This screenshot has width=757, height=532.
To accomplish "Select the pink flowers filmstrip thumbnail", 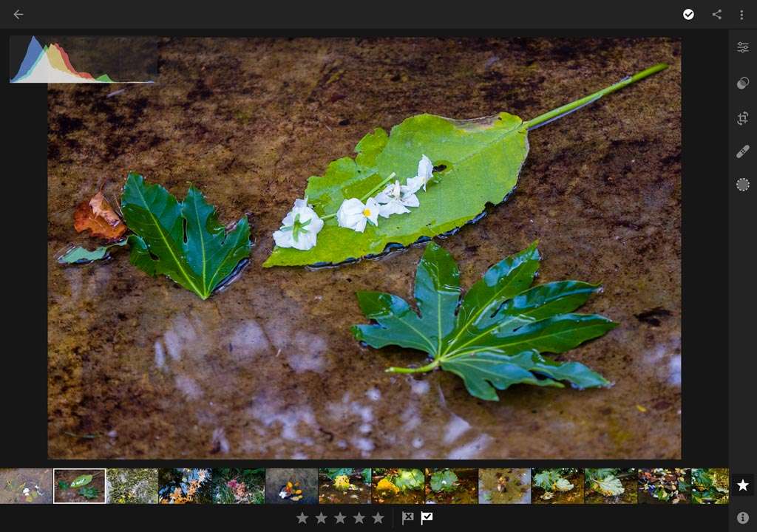I will [239, 486].
